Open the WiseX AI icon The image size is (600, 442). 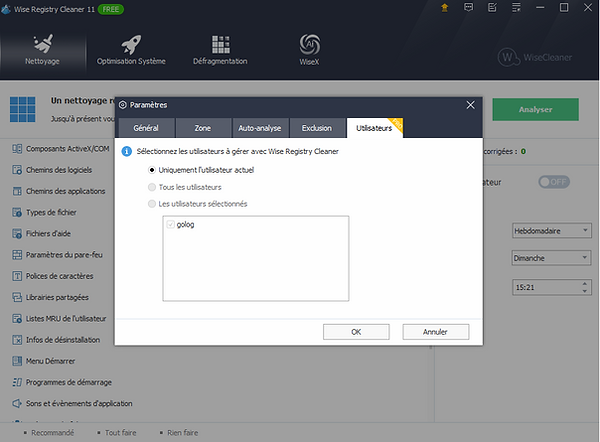pyautogui.click(x=309, y=45)
